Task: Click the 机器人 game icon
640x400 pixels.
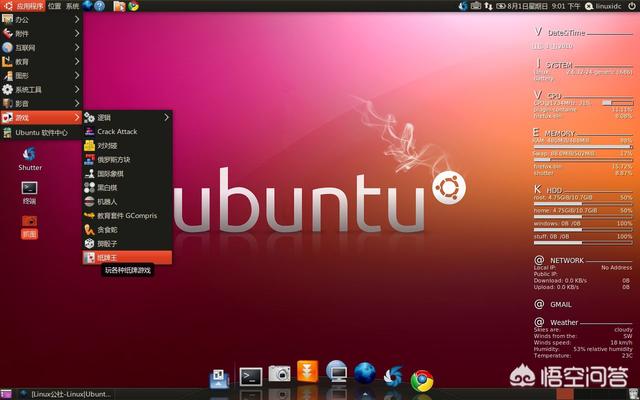Action: point(89,201)
